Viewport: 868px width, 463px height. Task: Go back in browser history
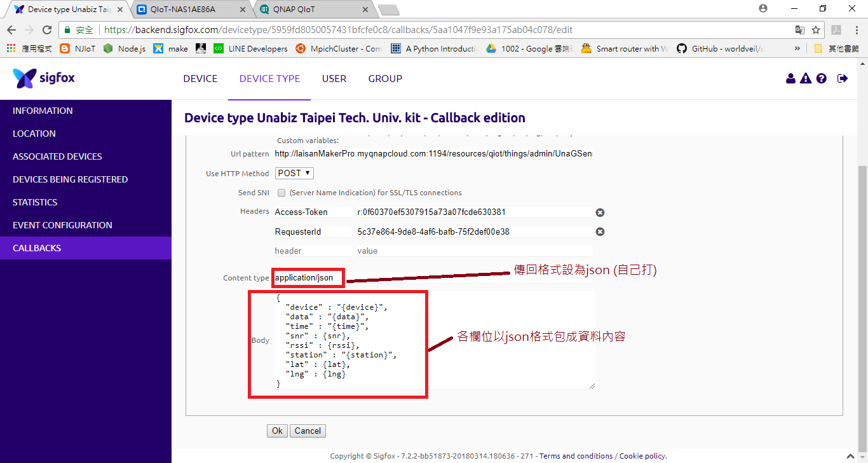[x=11, y=30]
